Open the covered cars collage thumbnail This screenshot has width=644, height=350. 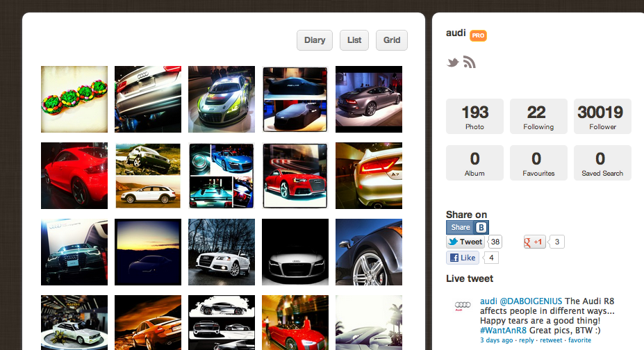pos(295,99)
